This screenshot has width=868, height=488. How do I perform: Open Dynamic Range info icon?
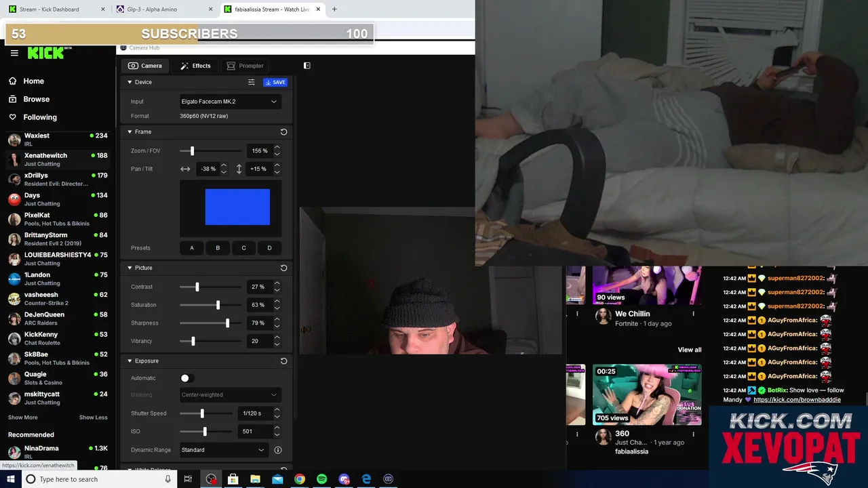[x=277, y=450]
